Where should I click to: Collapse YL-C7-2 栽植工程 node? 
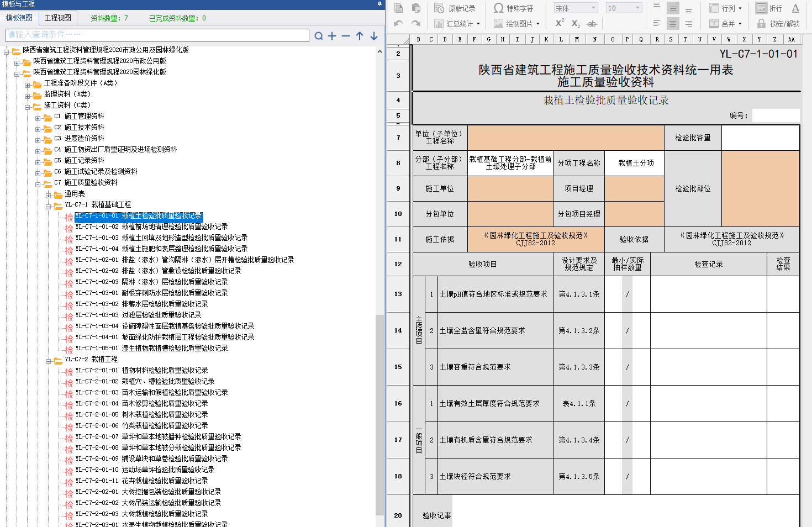coord(49,361)
